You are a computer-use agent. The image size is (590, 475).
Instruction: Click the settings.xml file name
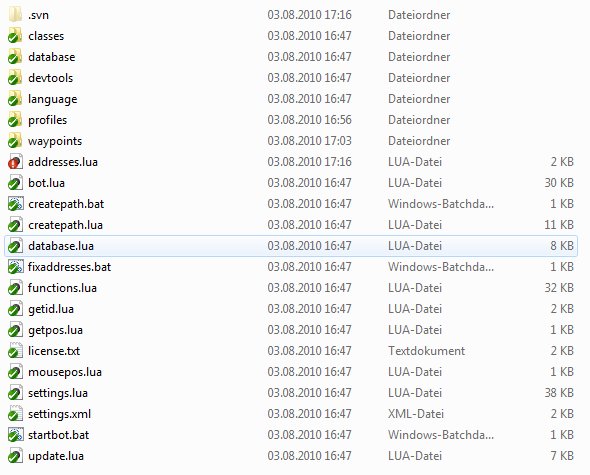tap(59, 414)
